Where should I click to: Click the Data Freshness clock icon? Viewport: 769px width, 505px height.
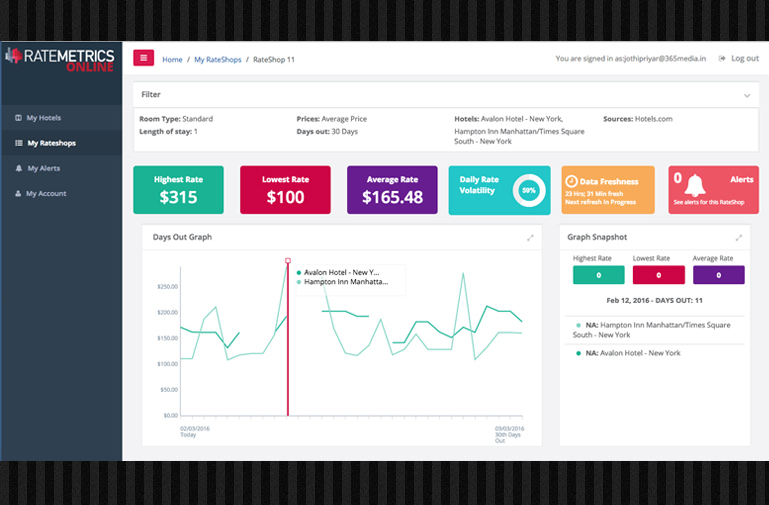coord(571,180)
